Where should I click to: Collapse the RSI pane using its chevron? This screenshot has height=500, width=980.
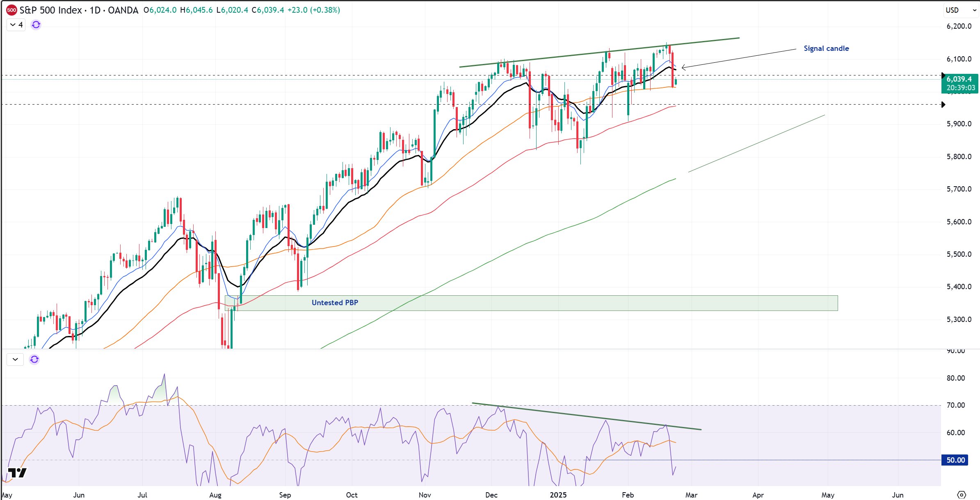coord(15,359)
